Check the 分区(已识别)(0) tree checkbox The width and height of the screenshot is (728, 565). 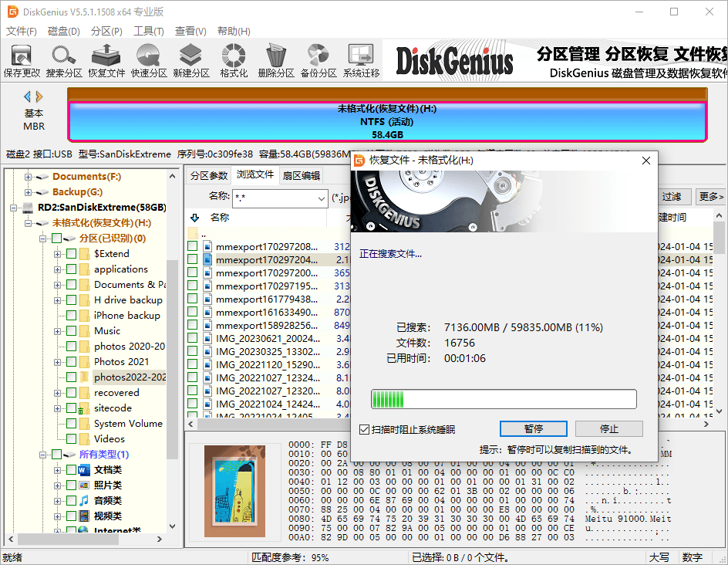[x=56, y=239]
